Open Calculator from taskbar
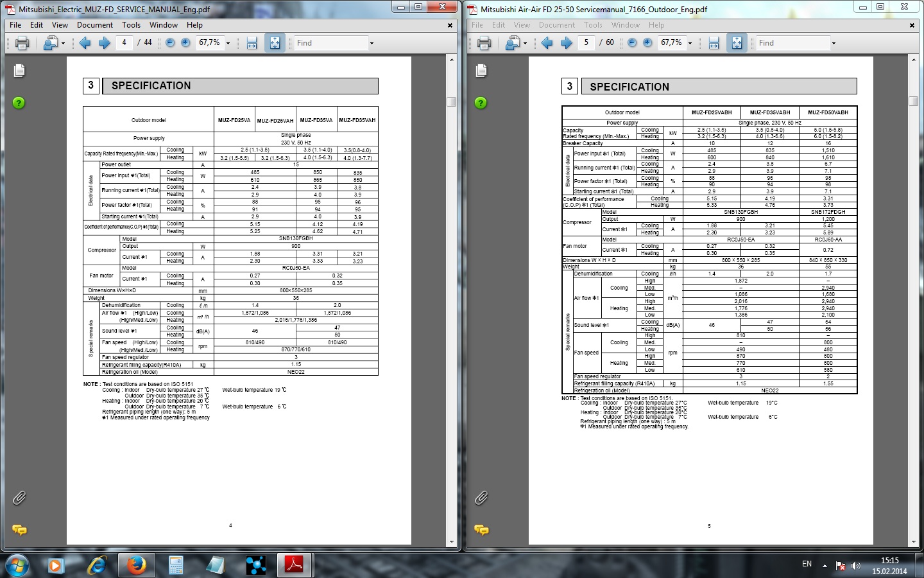 pyautogui.click(x=176, y=565)
